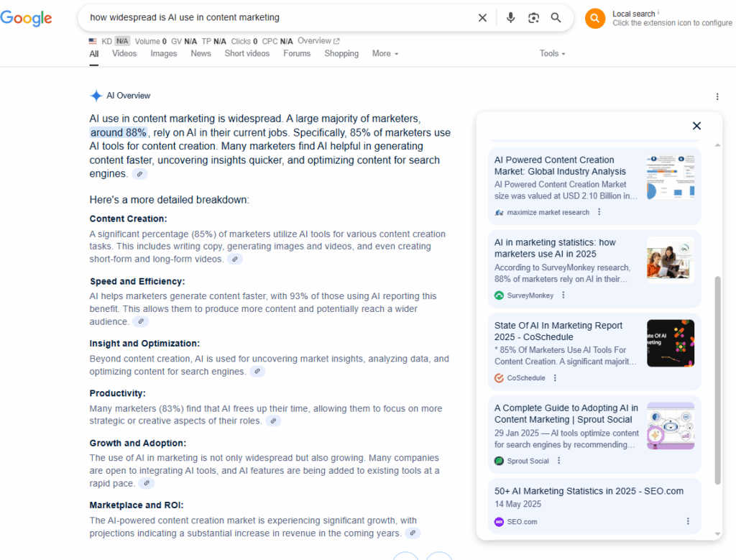
Task: Switch to the Shopping tab
Action: (x=341, y=53)
